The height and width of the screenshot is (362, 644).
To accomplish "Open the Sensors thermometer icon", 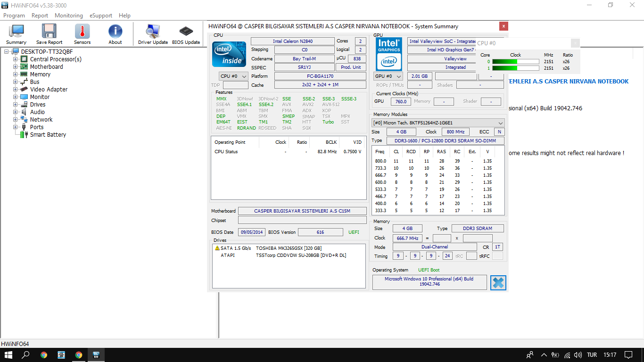I will [82, 34].
